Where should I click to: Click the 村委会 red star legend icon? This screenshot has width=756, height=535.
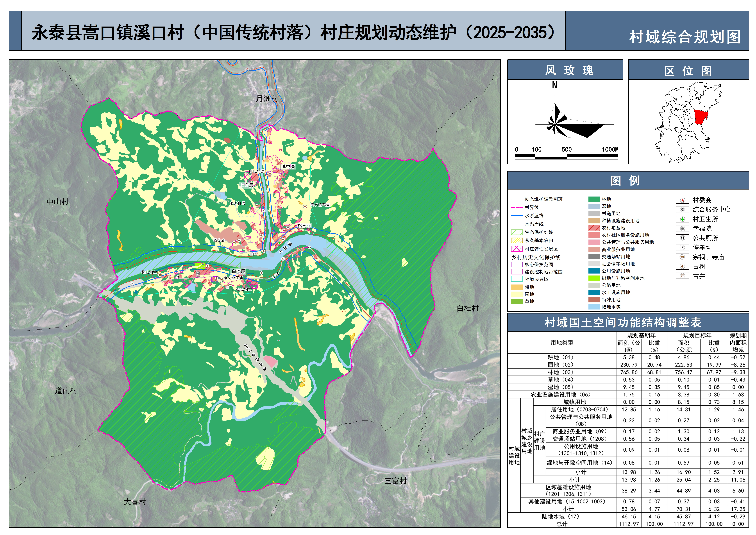click(x=682, y=200)
